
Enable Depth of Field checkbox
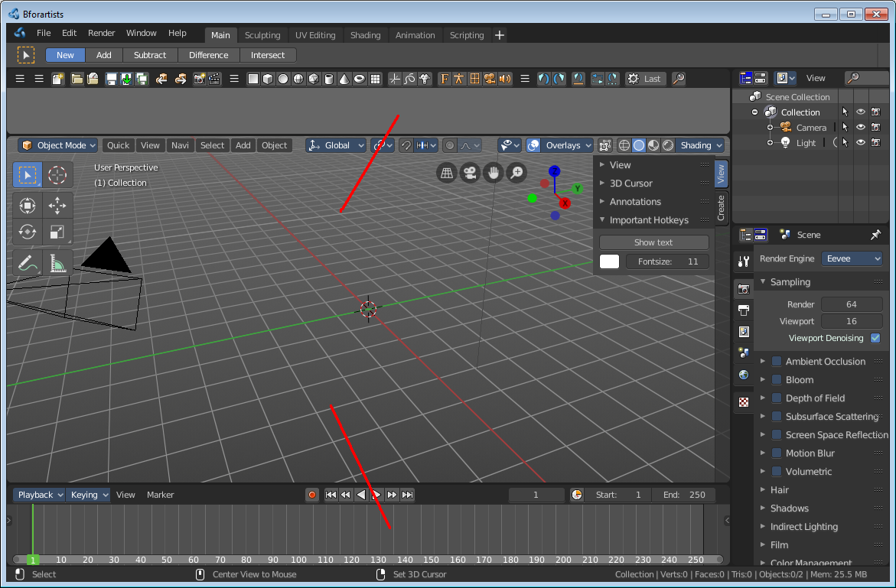pos(777,398)
